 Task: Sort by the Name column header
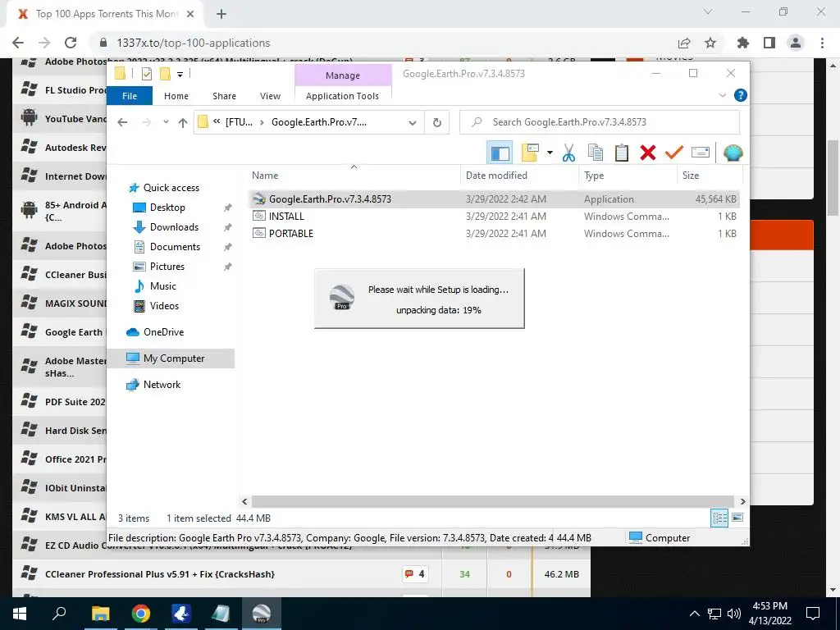[x=265, y=176]
